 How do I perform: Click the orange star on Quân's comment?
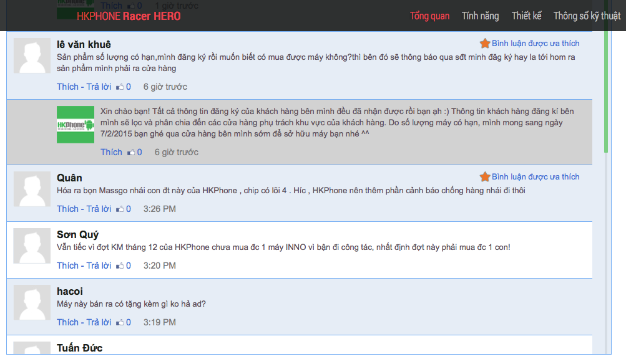484,177
